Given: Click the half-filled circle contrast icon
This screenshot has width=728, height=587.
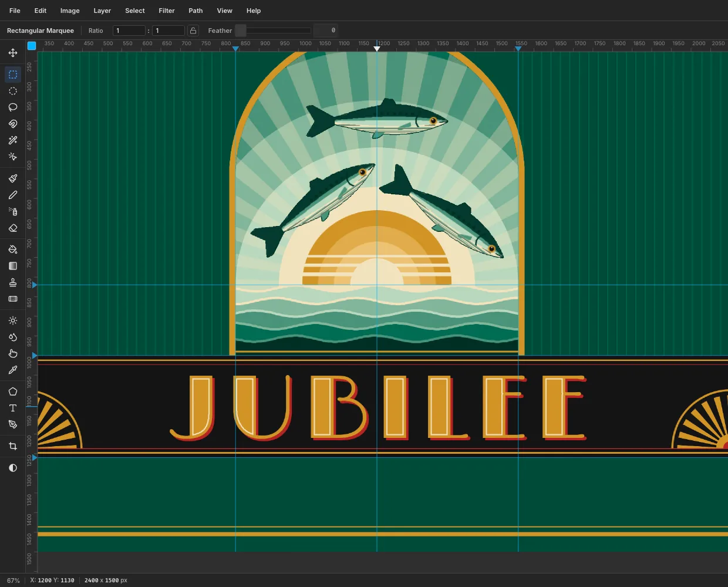Looking at the screenshot, I should (13, 468).
